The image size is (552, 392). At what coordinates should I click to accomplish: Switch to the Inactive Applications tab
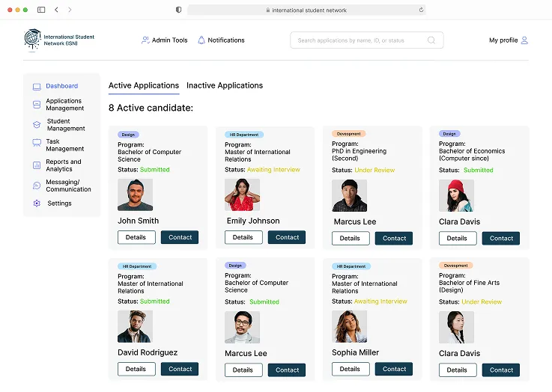225,86
